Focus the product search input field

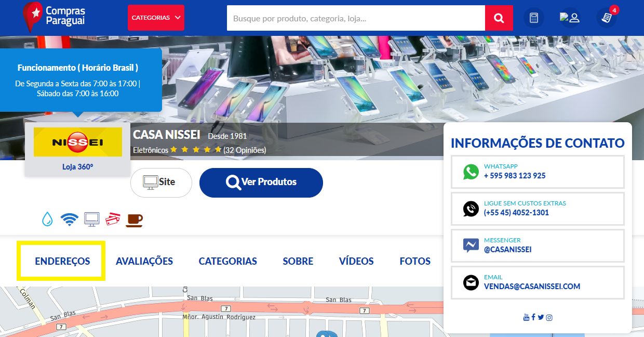pos(356,18)
